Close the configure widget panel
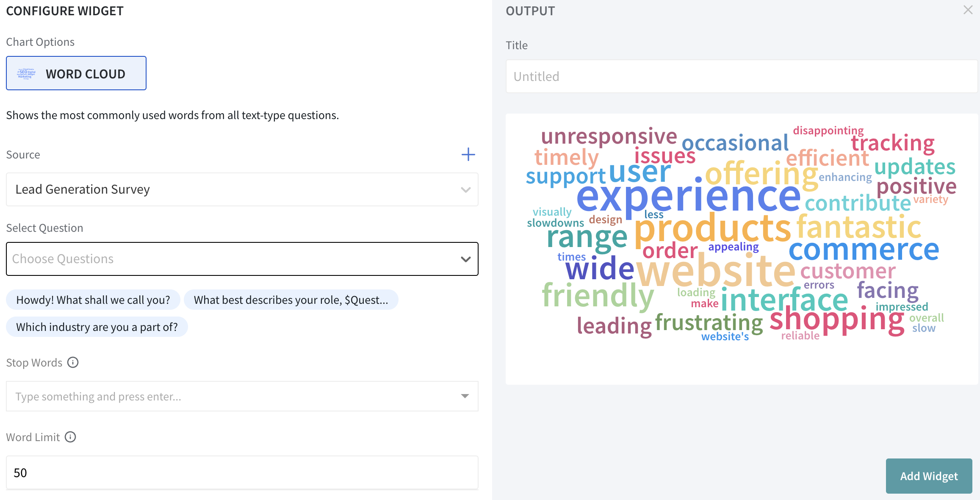980x500 pixels. coord(968,10)
